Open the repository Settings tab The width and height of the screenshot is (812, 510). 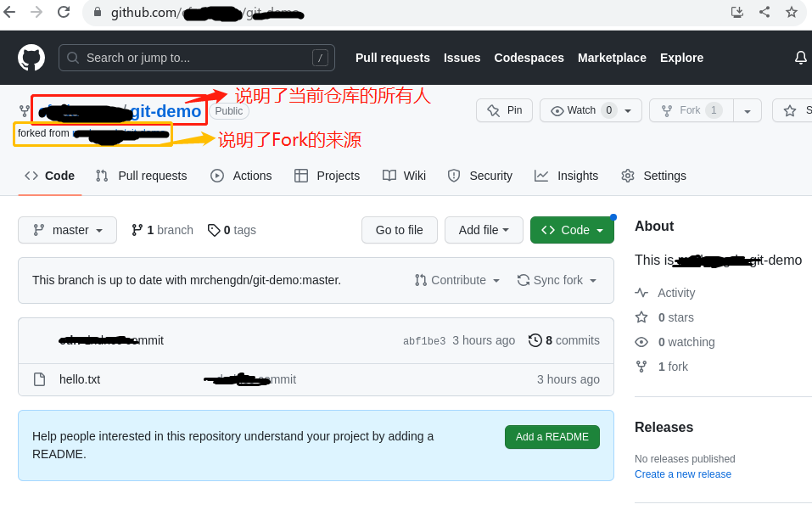653,176
